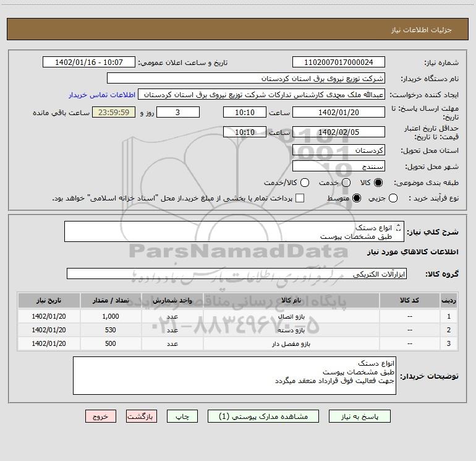This screenshot has width=476, height=461.
Task: Click the بازو دسته item name cell
Action: 291,330
